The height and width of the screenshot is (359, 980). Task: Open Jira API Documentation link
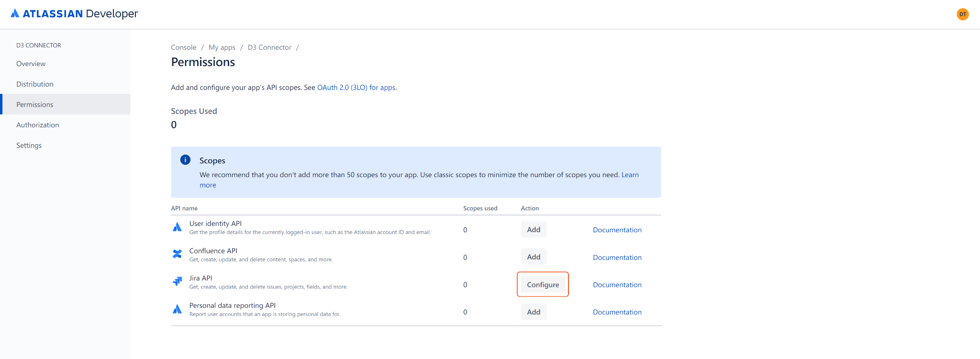click(x=617, y=285)
